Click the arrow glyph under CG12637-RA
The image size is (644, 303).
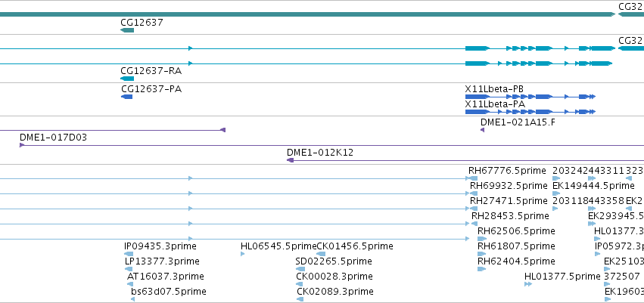(127, 79)
